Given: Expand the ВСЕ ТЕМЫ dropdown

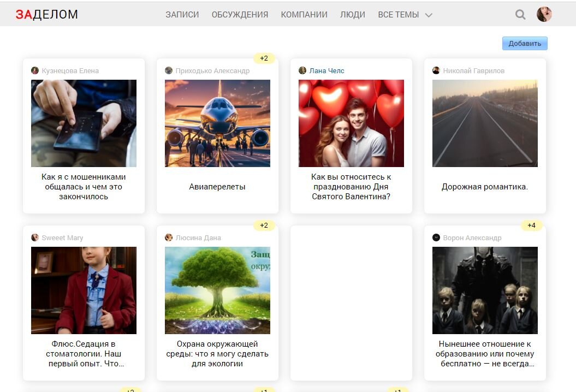Looking at the screenshot, I should [x=405, y=15].
